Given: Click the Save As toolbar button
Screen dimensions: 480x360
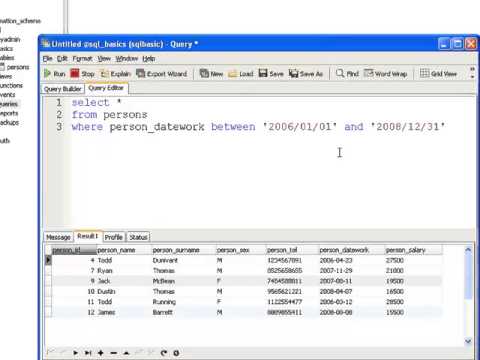Looking at the screenshot, I should pos(306,74).
